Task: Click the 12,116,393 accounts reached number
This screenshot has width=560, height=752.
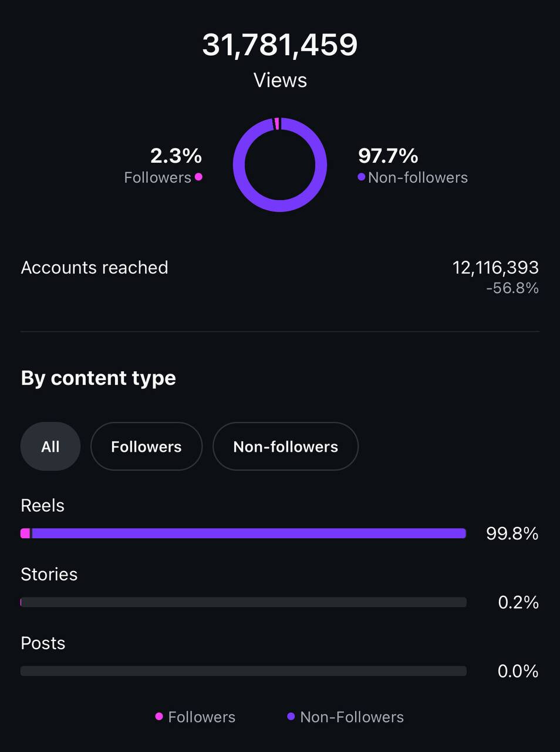Action: 495,268
